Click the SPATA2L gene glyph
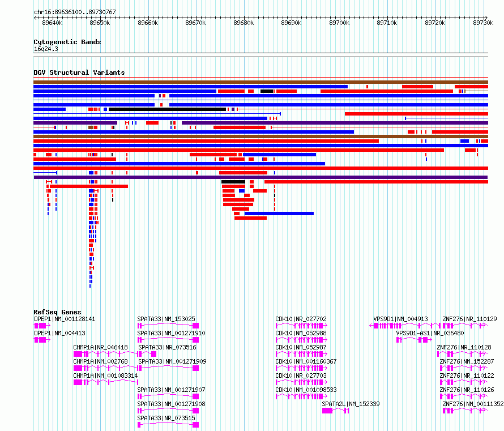The image size is (504, 431). (336, 411)
